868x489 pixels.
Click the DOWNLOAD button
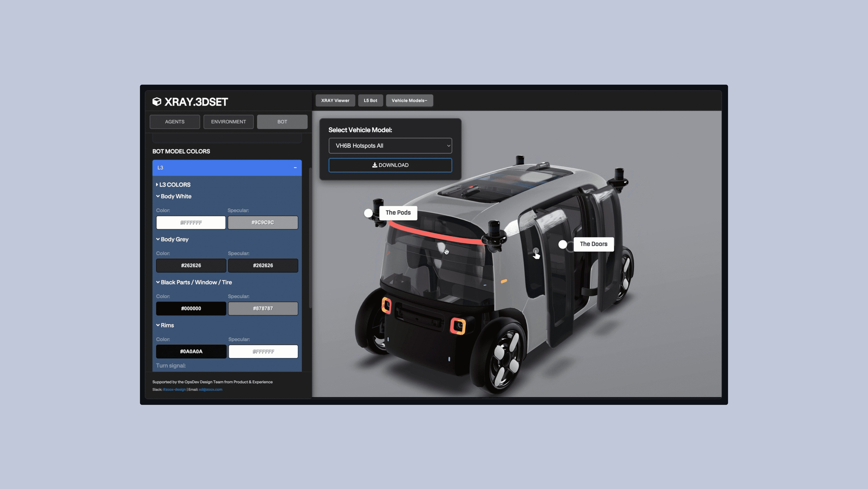(390, 165)
